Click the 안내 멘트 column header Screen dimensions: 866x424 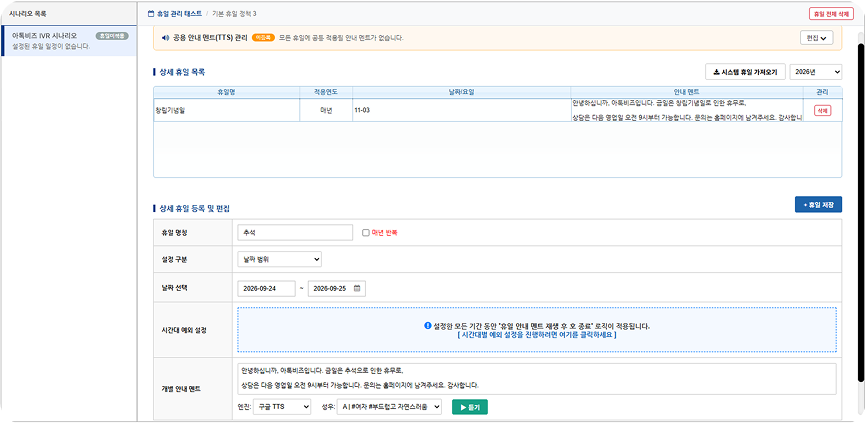coord(687,92)
